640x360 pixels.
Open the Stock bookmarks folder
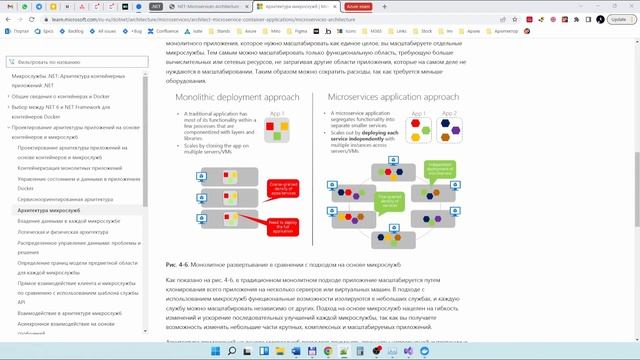[422, 31]
